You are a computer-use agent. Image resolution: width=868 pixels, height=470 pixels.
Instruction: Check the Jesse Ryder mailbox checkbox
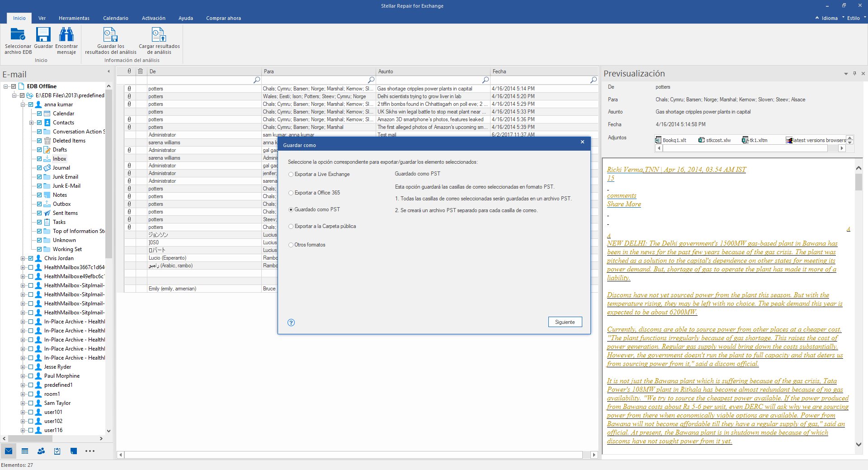(31, 367)
